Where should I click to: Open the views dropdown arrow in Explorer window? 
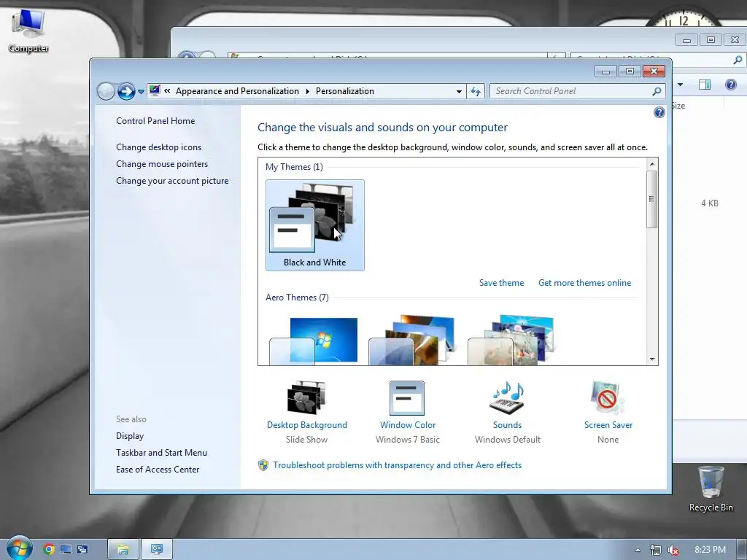click(680, 85)
